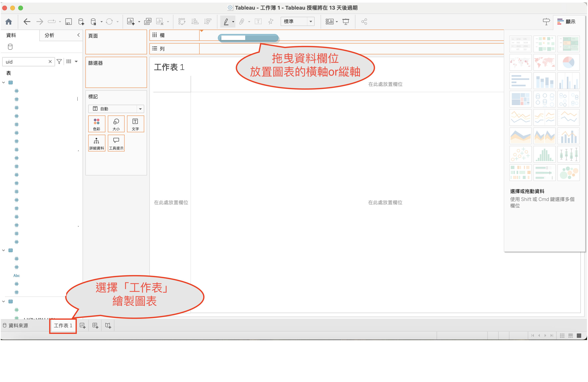Screen dimensions: 588x382
Task: Choose treemap in Show Me
Action: pos(521,99)
